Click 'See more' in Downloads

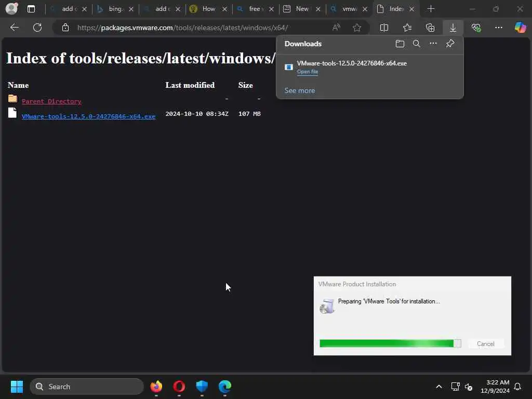click(x=300, y=90)
